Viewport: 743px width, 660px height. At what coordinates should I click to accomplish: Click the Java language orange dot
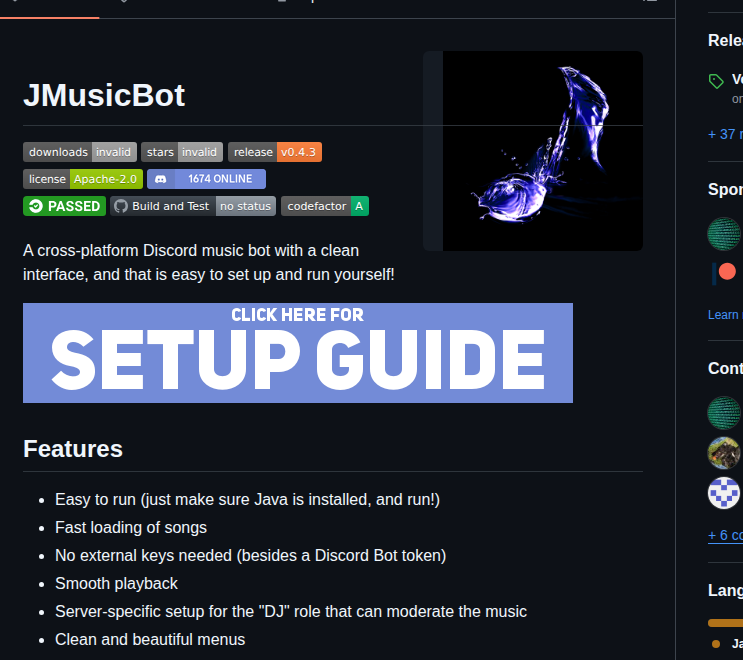point(716,644)
